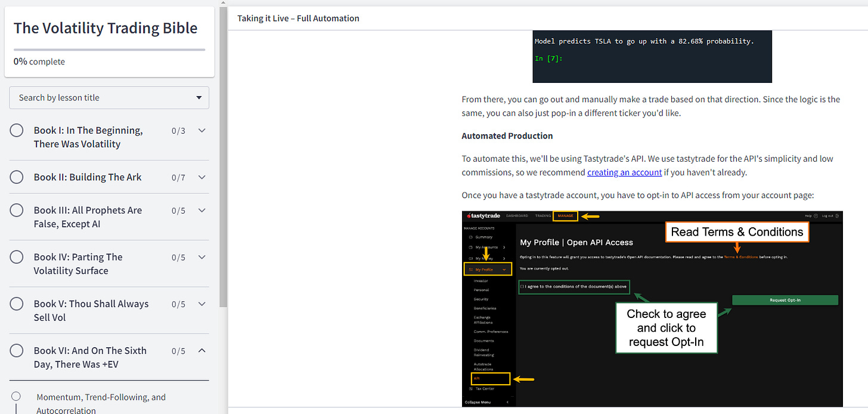Click the Taking it Live – Full Automation header

[298, 18]
